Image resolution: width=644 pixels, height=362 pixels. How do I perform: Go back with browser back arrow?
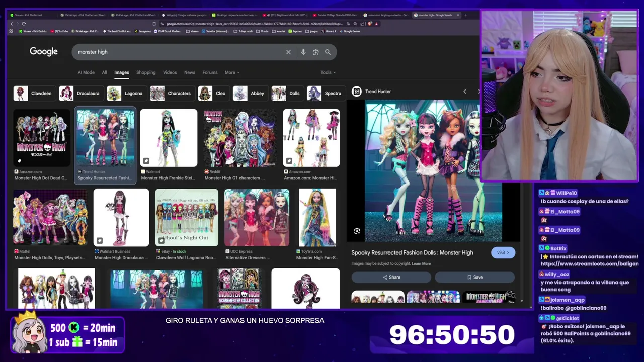click(12, 24)
